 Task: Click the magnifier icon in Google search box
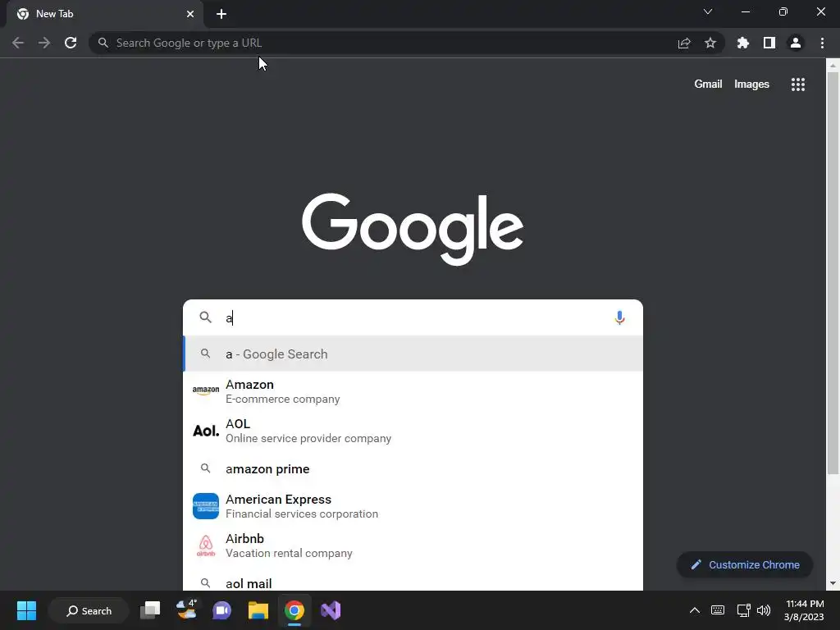point(206,317)
